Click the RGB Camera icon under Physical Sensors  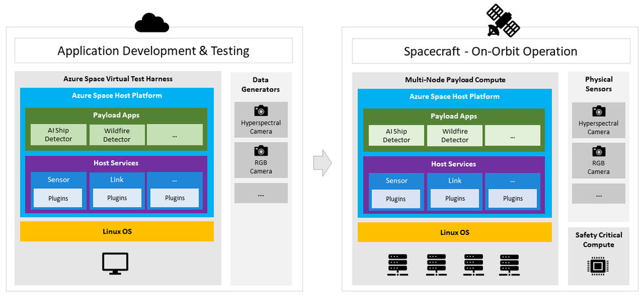pos(599,151)
